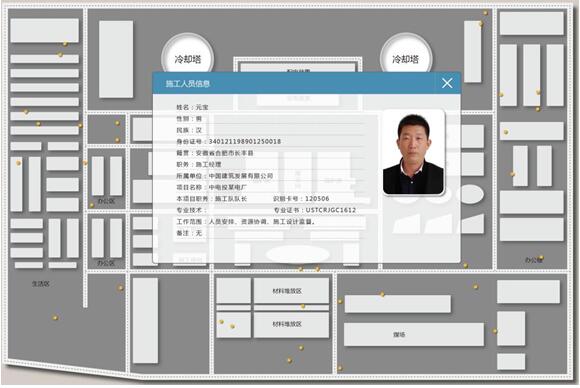Image resolution: width=580 pixels, height=388 pixels.
Task: Select the lower 材料堆放区 block
Action: pyautogui.click(x=291, y=324)
